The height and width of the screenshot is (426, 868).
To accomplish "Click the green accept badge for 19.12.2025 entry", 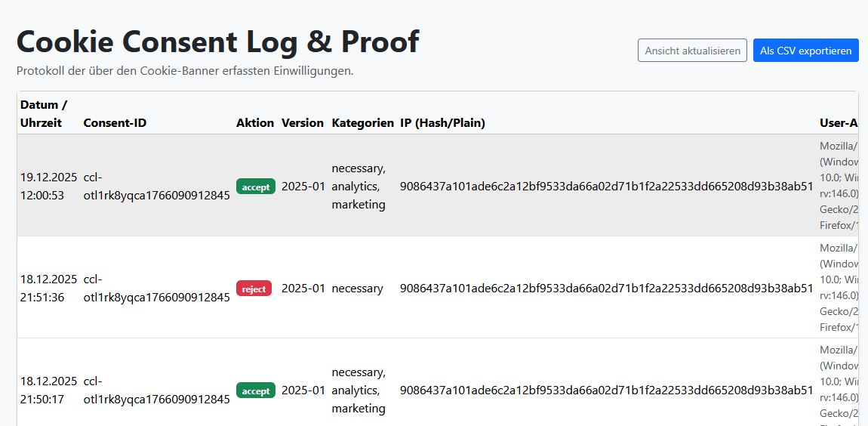I will tap(256, 187).
